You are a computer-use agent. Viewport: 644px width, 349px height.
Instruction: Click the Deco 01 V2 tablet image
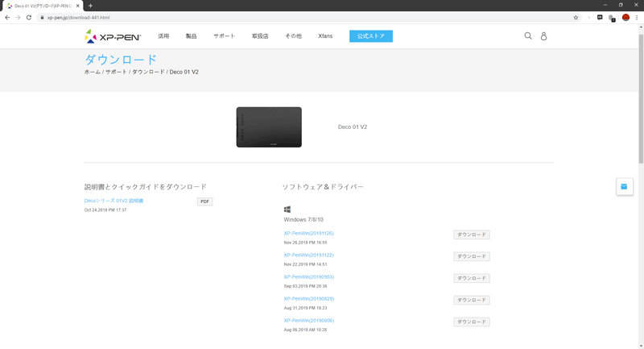pyautogui.click(x=269, y=127)
